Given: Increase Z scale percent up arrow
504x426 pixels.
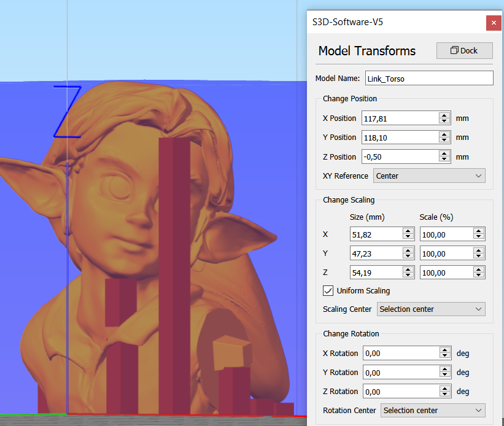Looking at the screenshot, I should (479, 269).
